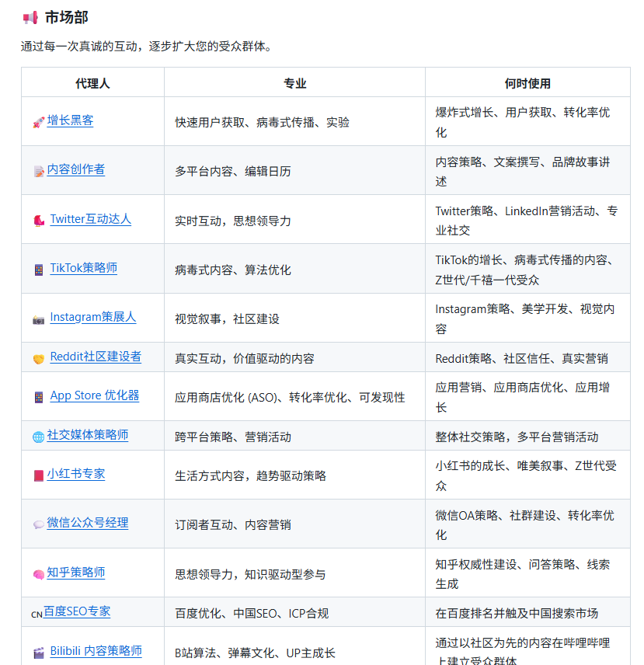Click the 代理人 column header

pos(92,83)
